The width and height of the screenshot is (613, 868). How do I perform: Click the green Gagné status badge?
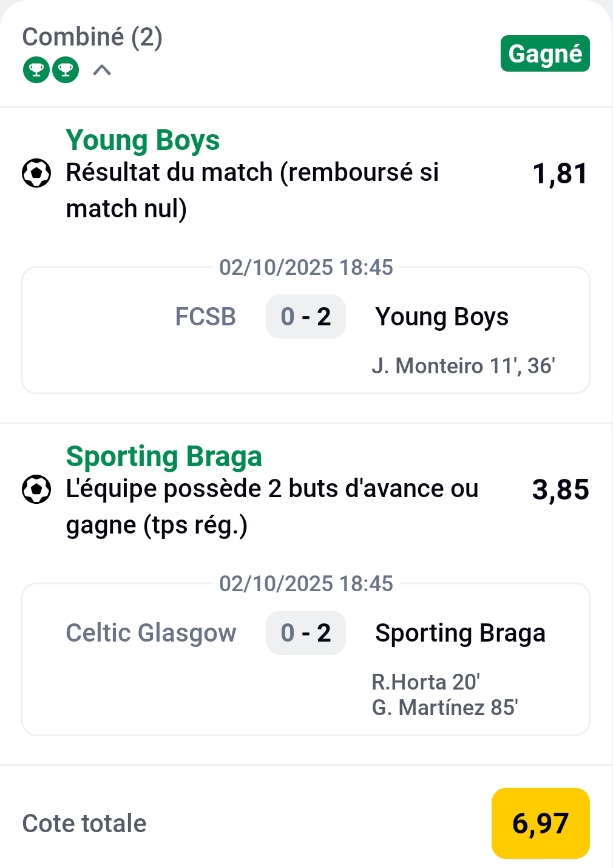coord(544,53)
